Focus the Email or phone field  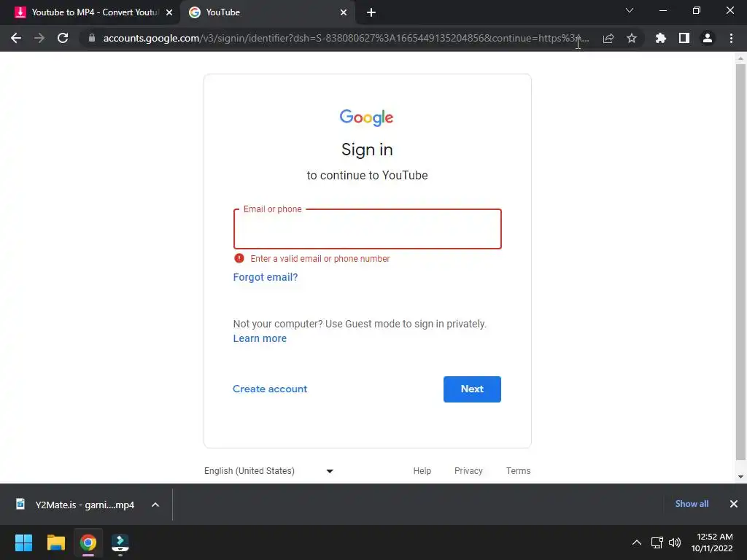368,229
